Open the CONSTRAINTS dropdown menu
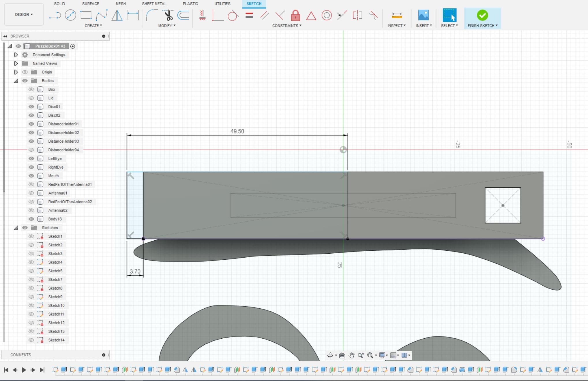Screen dimensions: 588x381 286,26
